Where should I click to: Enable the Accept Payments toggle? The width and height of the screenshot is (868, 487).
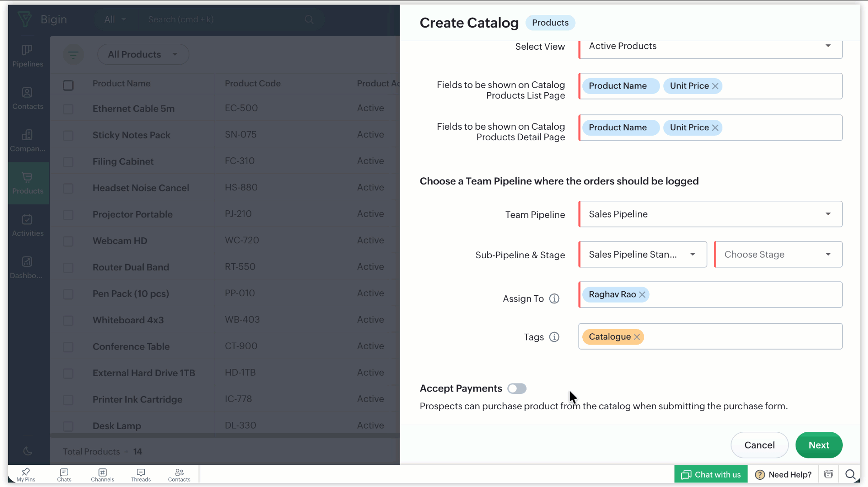(517, 389)
